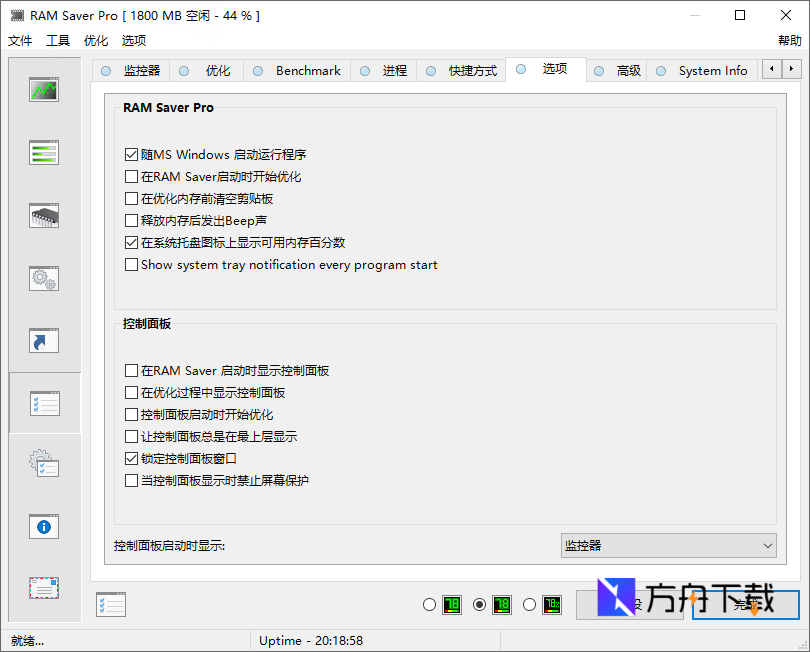810x652 pixels.
Task: Click the 帮助 menu item
Action: point(789,40)
